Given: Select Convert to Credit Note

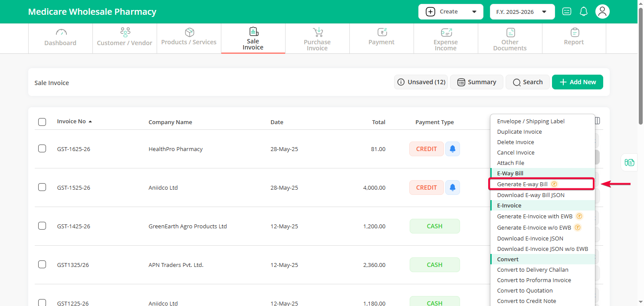Looking at the screenshot, I should tap(542, 301).
